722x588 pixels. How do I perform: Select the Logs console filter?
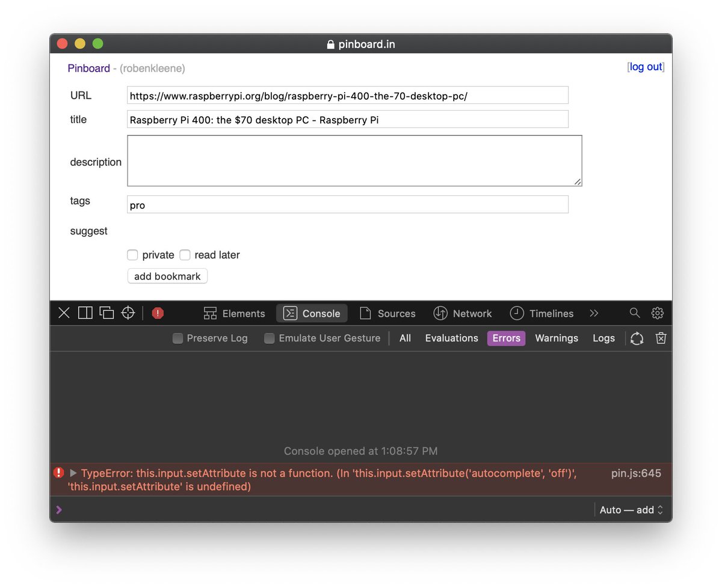coord(603,338)
